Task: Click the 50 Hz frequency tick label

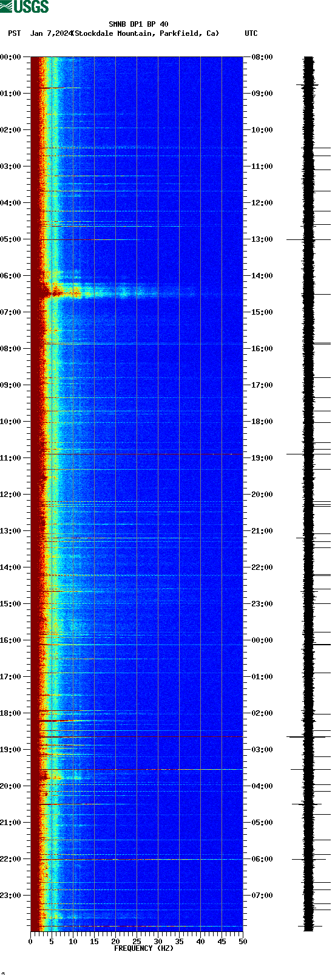Action: tap(243, 942)
